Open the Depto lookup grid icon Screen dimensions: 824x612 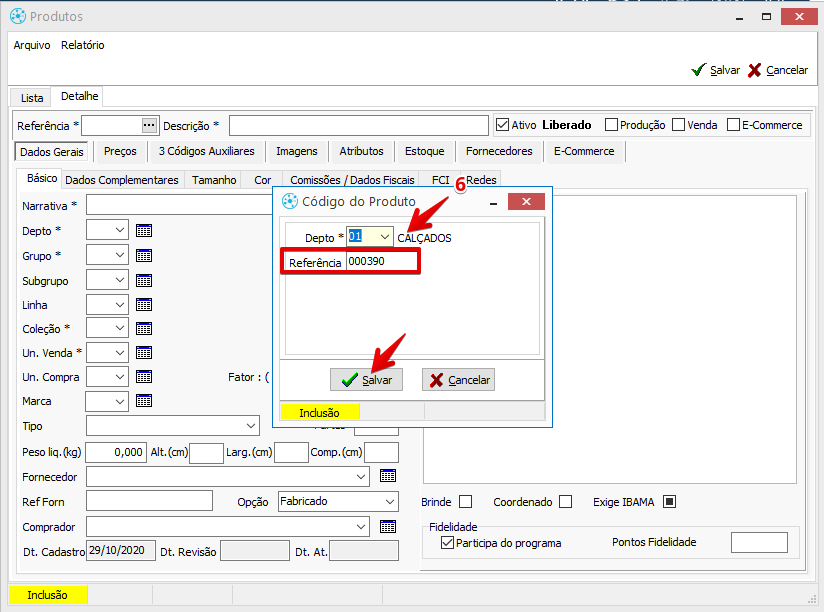(x=144, y=230)
